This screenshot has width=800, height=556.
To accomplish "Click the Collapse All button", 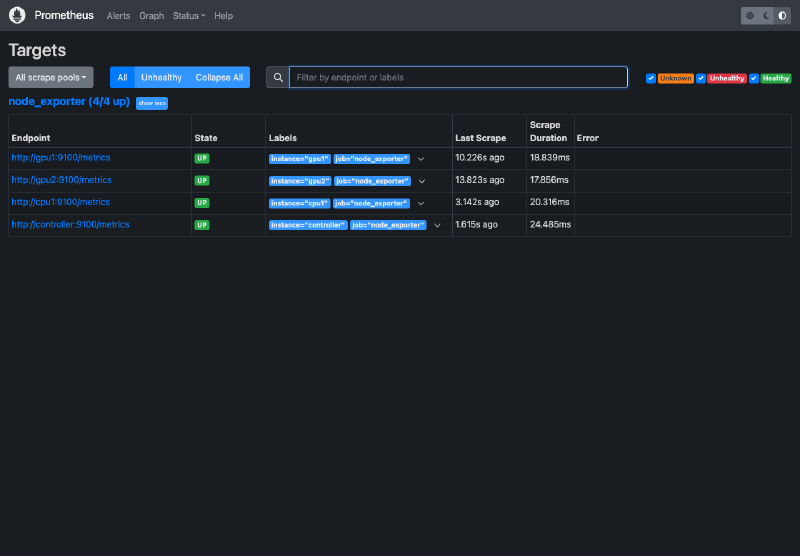I will click(x=219, y=78).
